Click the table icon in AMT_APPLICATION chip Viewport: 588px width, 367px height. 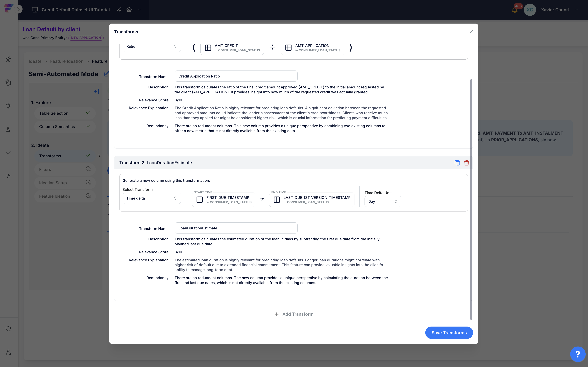coord(288,48)
